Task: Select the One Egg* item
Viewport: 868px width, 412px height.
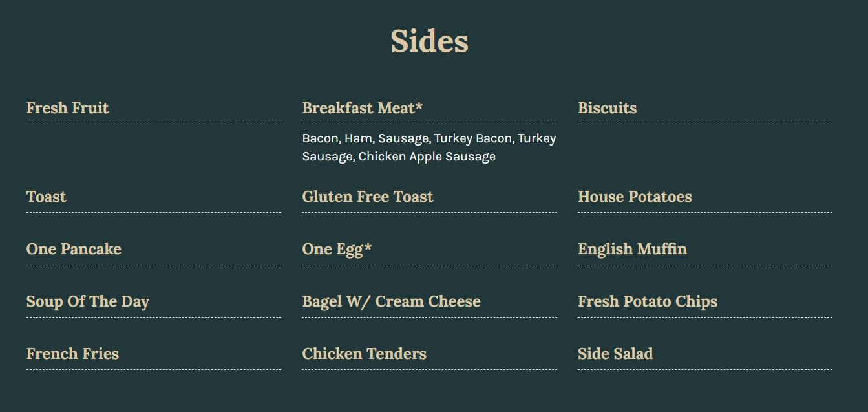Action: pos(337,249)
